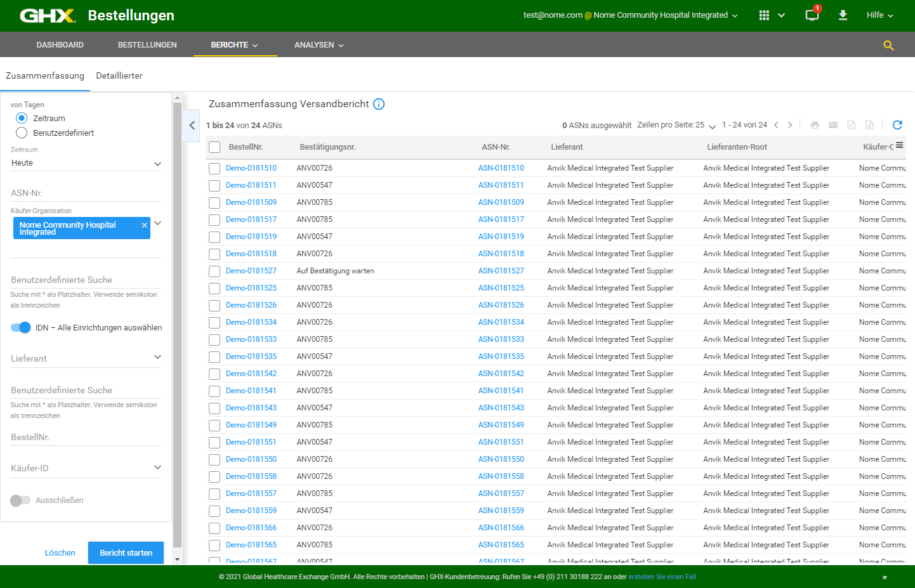Open the Käufer-ID dropdown
915x588 pixels.
coord(86,468)
